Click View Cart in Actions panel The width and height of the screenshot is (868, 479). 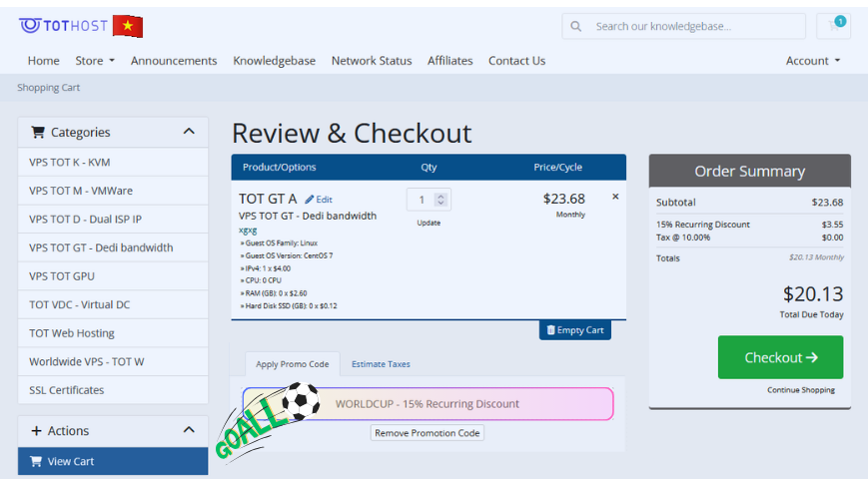pos(113,461)
